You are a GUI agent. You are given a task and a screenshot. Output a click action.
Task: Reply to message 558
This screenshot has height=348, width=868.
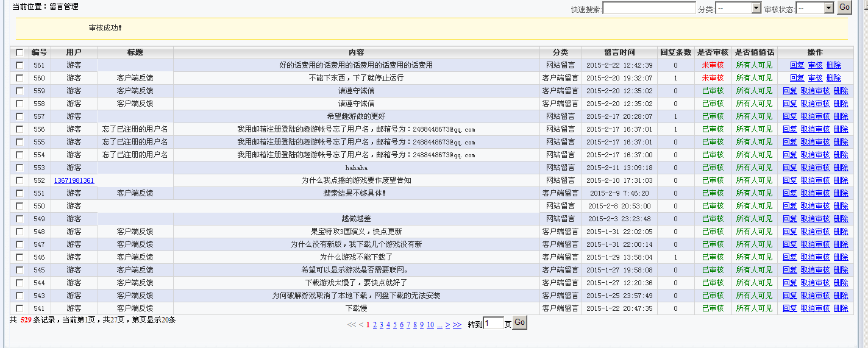click(789, 104)
